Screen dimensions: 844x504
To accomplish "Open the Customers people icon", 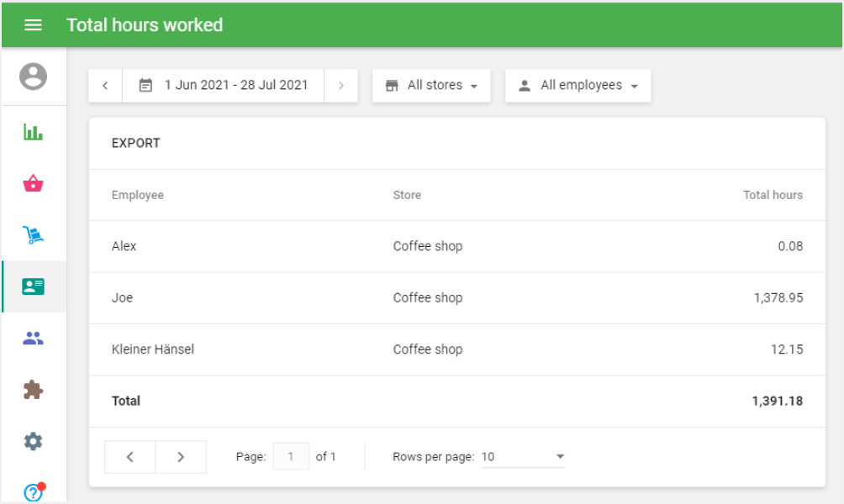I will coord(33,339).
